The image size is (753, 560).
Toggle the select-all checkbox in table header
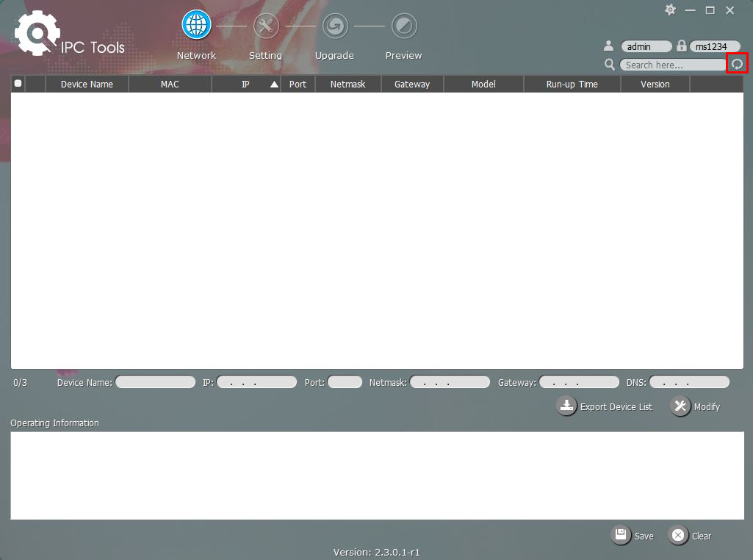pyautogui.click(x=18, y=84)
